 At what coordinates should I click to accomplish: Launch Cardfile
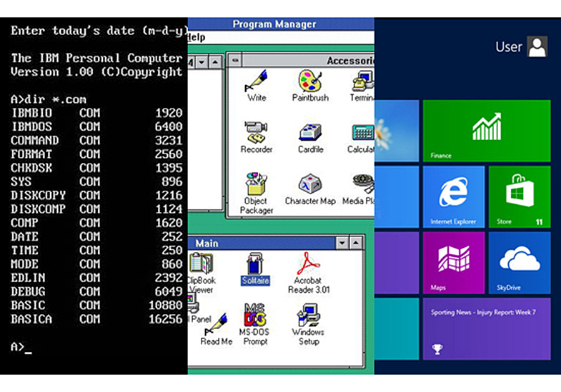[x=310, y=139]
